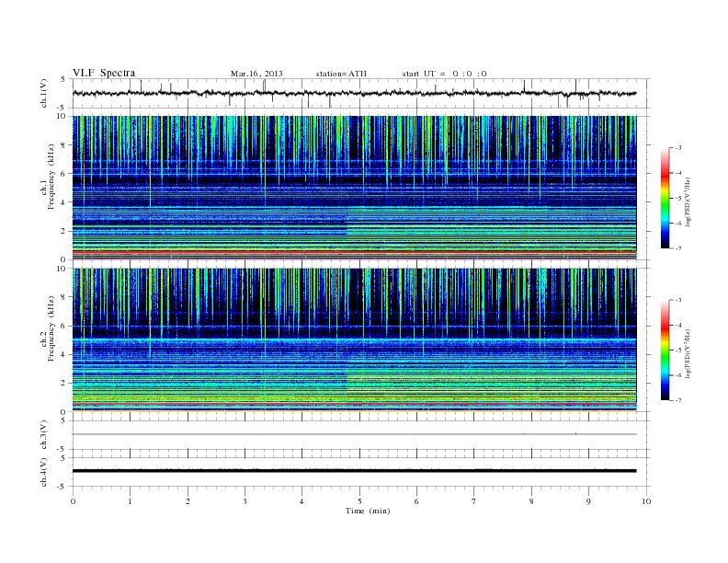728x563 pixels.
Task: Click the "station=ATH" header label
Action: [x=341, y=74]
